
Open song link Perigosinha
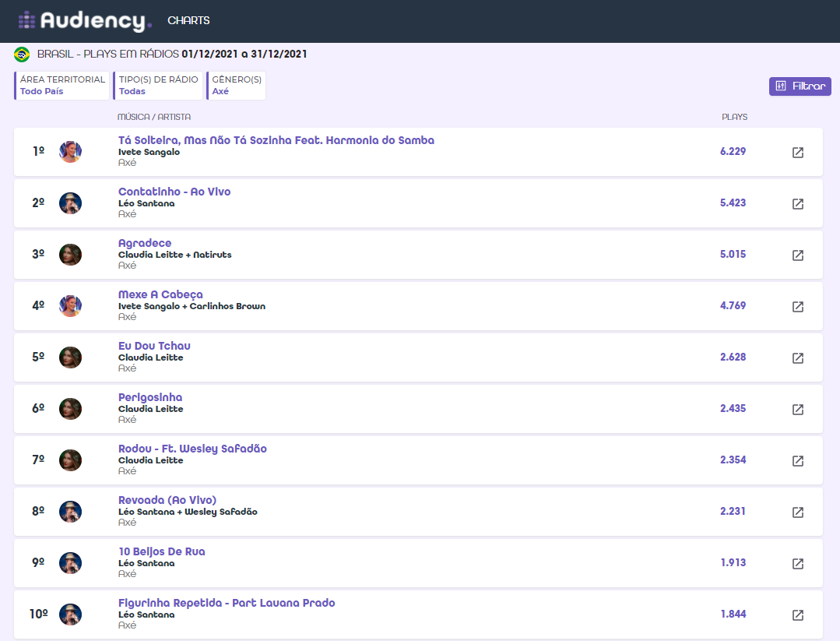150,397
